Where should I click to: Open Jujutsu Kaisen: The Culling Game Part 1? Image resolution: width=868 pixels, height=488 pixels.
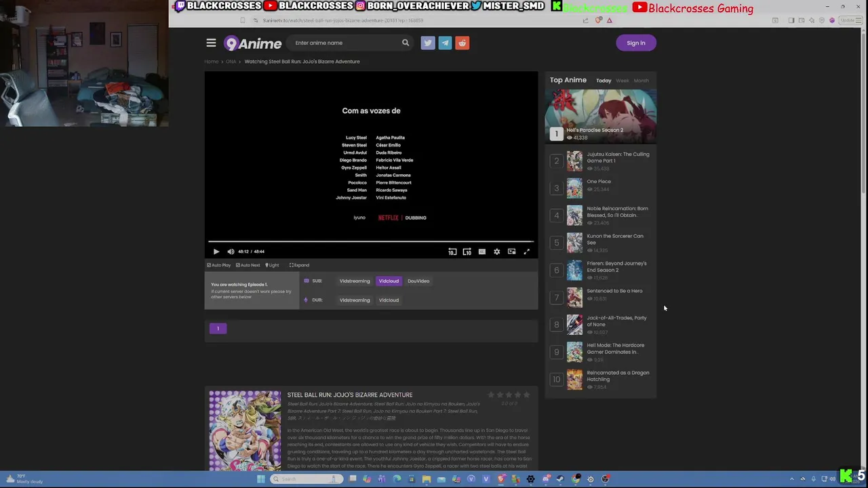[x=618, y=157]
